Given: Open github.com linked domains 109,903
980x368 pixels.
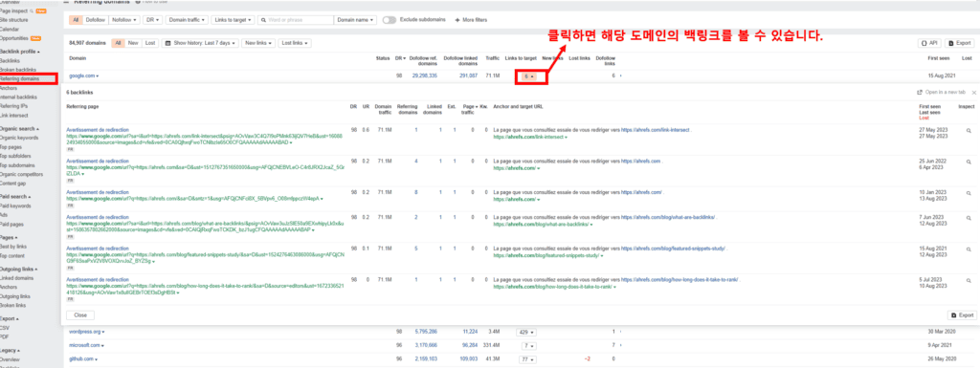Looking at the screenshot, I should pyautogui.click(x=469, y=359).
